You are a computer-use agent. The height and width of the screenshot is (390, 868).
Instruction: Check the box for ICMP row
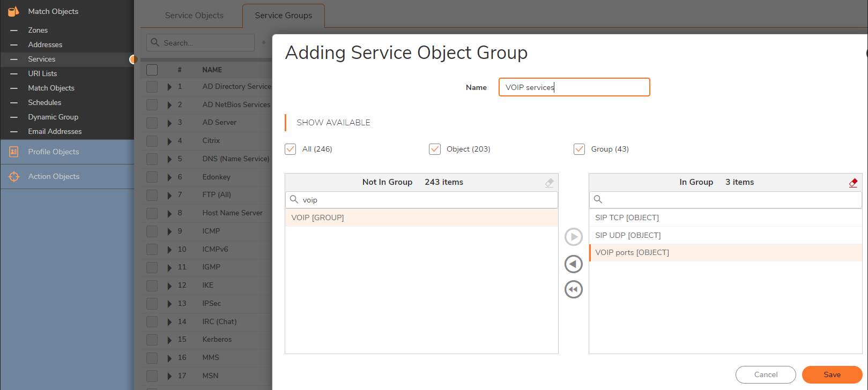152,231
